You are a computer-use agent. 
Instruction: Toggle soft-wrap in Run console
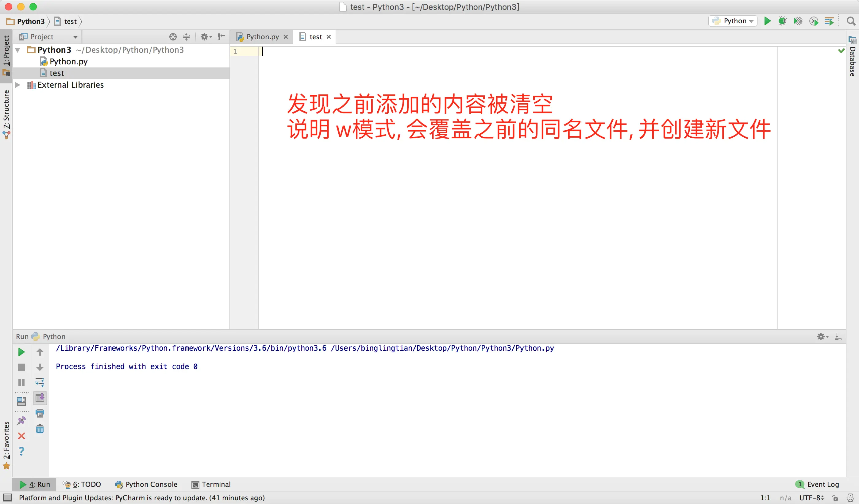pos(40,382)
